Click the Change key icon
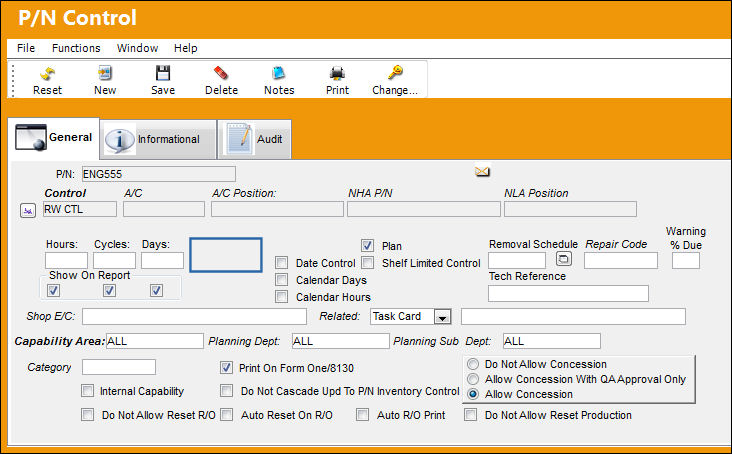 point(395,73)
